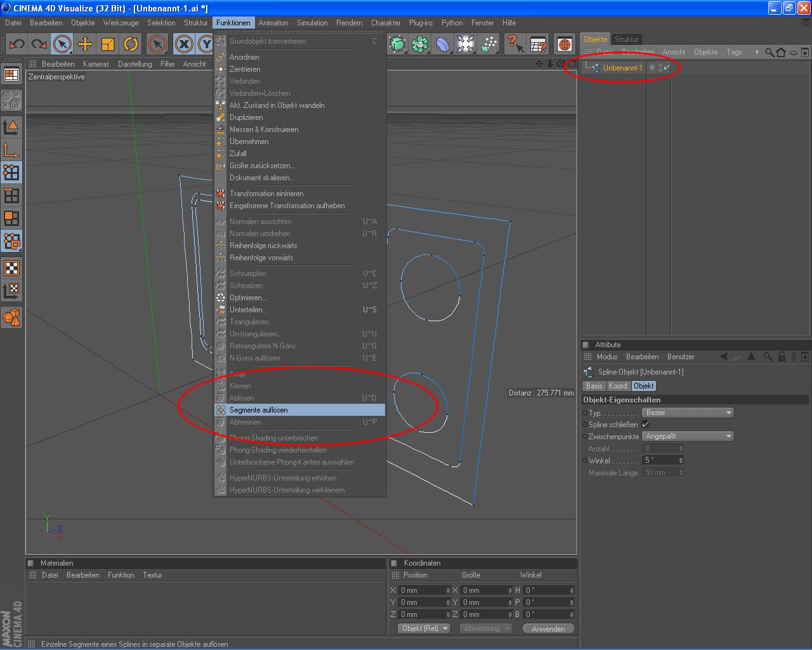Open the Objekt (Rel) coordinate dropdown
This screenshot has width=812, height=650.
pos(424,628)
